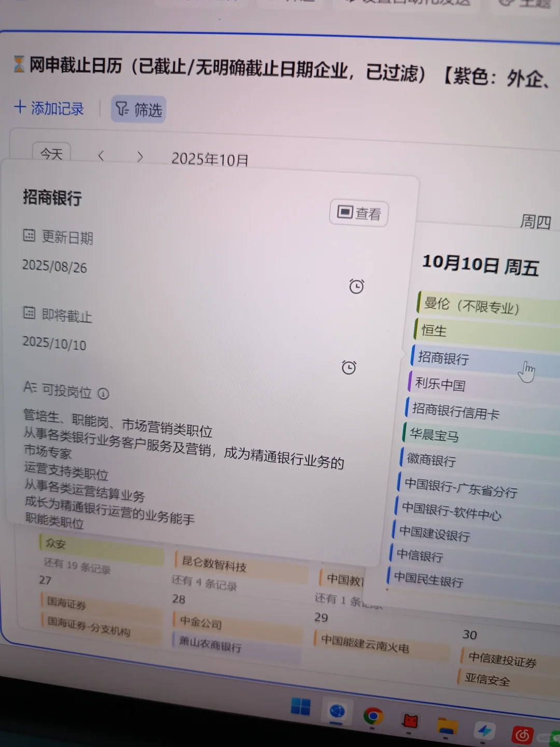Select the 2025/08/26 update date value

[54, 266]
